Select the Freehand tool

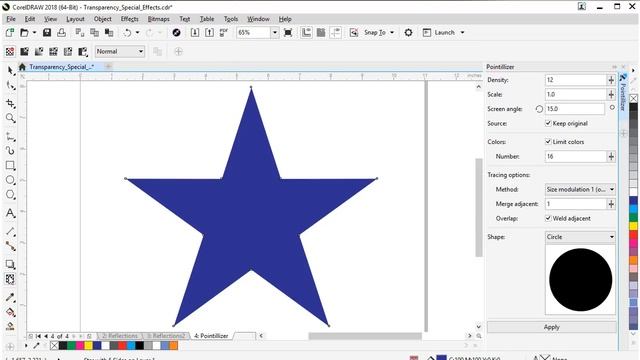coord(10,136)
